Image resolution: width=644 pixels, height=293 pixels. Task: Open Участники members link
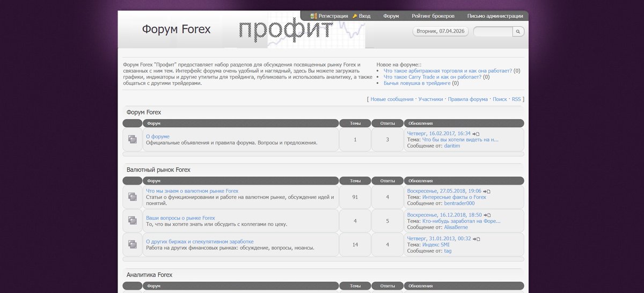(431, 99)
